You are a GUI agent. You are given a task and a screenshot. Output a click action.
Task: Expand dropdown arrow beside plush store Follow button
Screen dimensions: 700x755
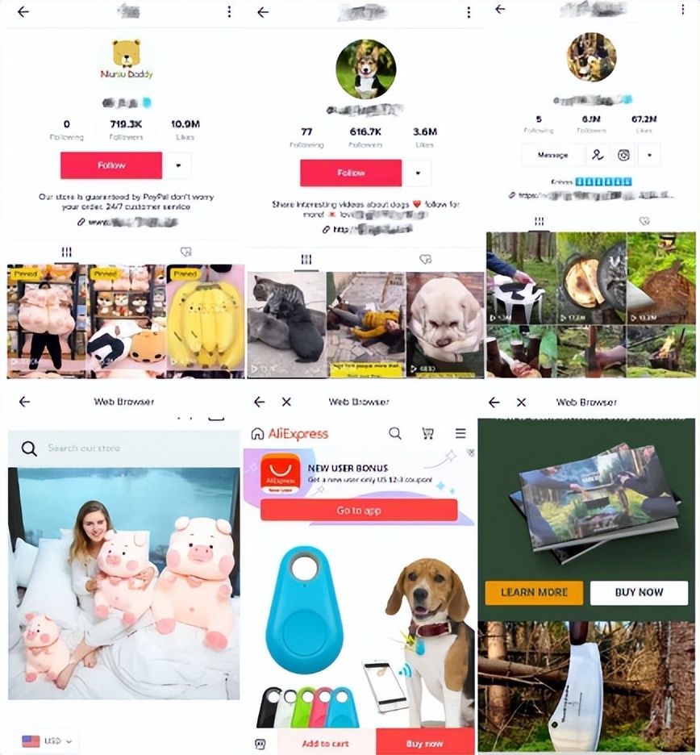(x=178, y=165)
